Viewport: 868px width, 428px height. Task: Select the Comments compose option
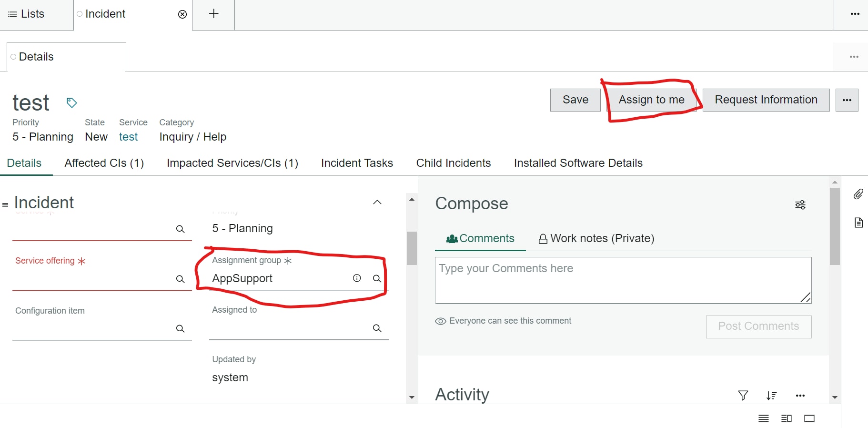tap(480, 238)
